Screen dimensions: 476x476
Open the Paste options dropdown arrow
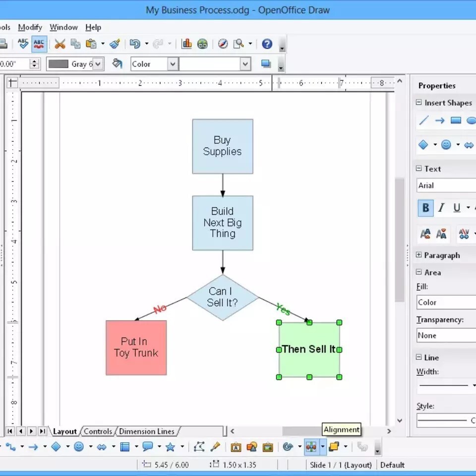pyautogui.click(x=103, y=44)
